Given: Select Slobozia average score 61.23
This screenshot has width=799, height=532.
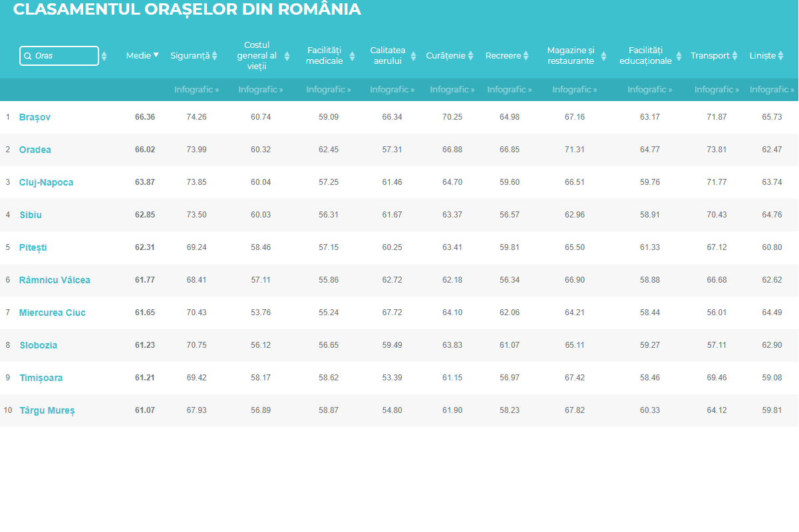Looking at the screenshot, I should 145,345.
